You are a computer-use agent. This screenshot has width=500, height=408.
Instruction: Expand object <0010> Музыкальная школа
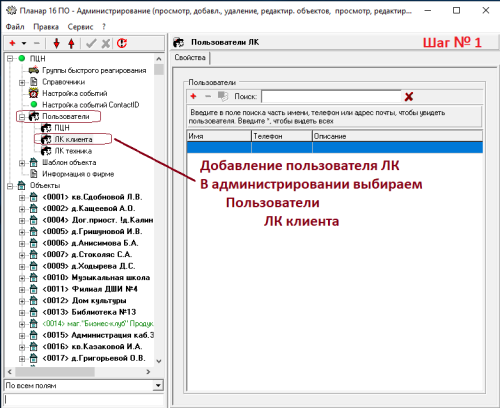click(x=22, y=278)
